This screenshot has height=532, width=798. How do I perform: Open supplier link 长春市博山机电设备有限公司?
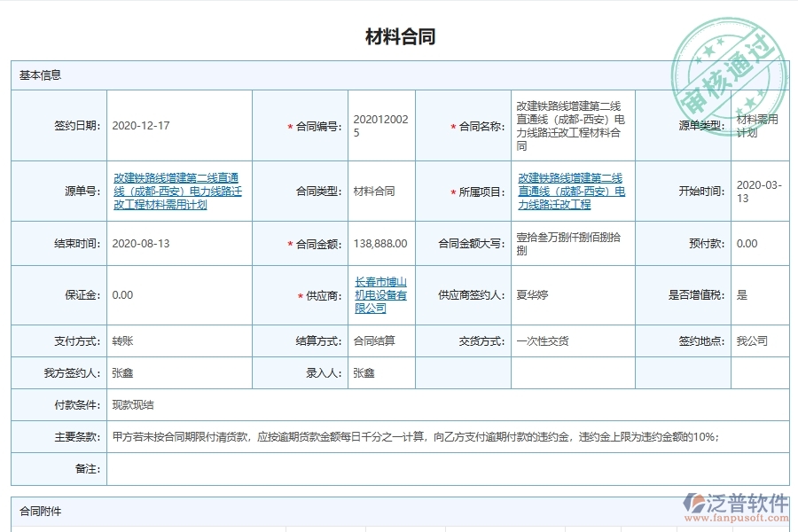coord(381,294)
